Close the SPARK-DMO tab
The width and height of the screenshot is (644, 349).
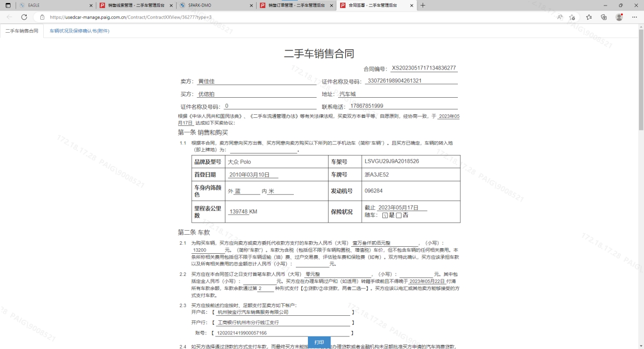click(x=252, y=5)
